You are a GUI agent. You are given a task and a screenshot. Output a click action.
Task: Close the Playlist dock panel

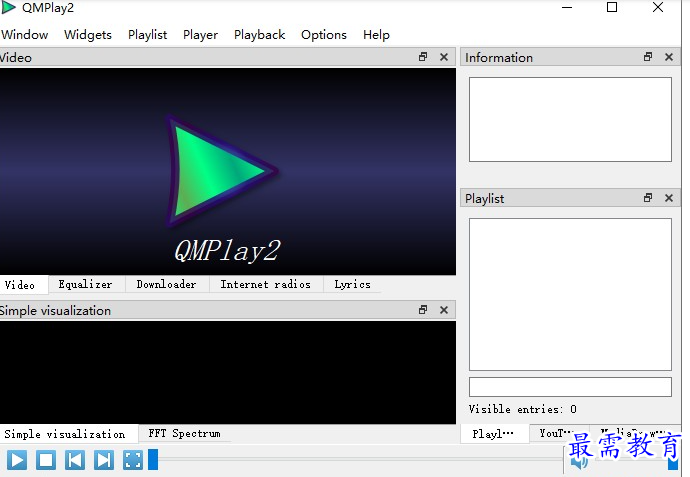669,198
